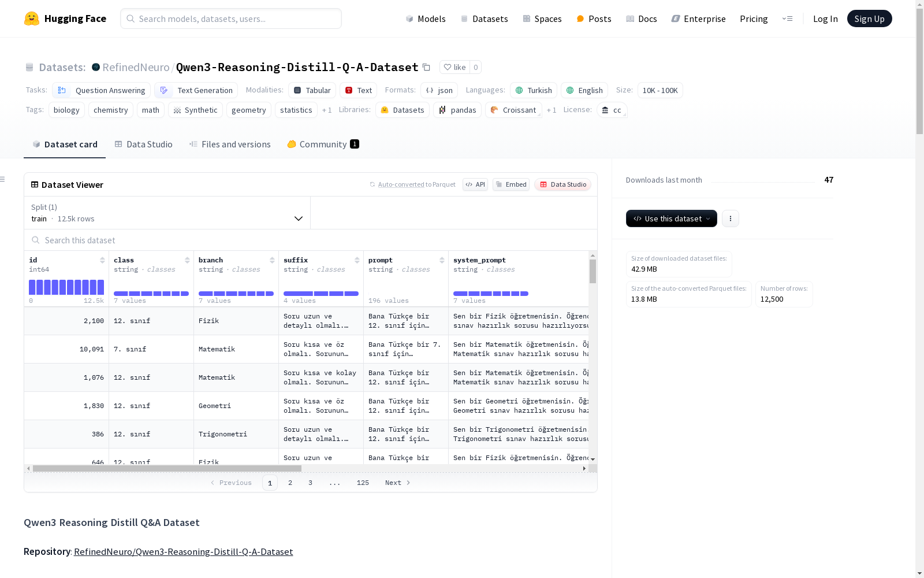The height and width of the screenshot is (578, 924).
Task: Filter by the English language tag
Action: point(584,90)
